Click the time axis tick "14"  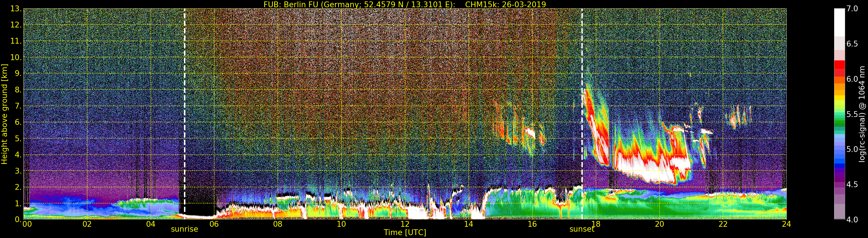(468, 224)
